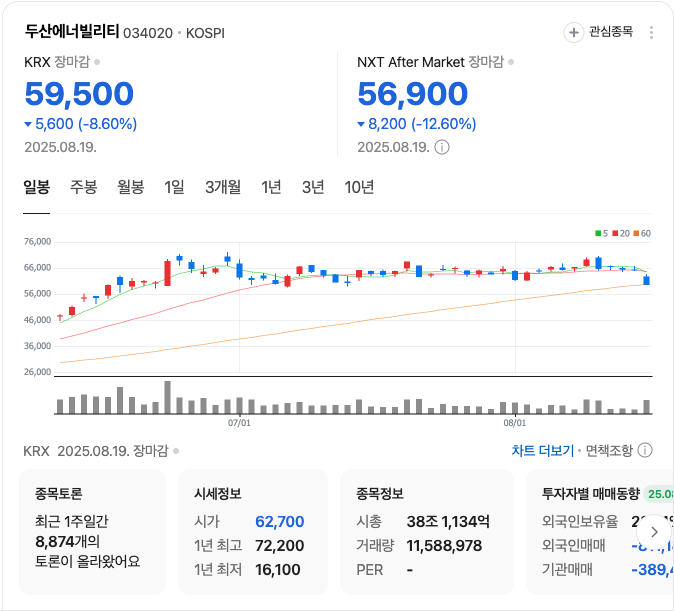Click the 1년 최고 value 72,200
The image size is (674, 611).
tap(279, 546)
